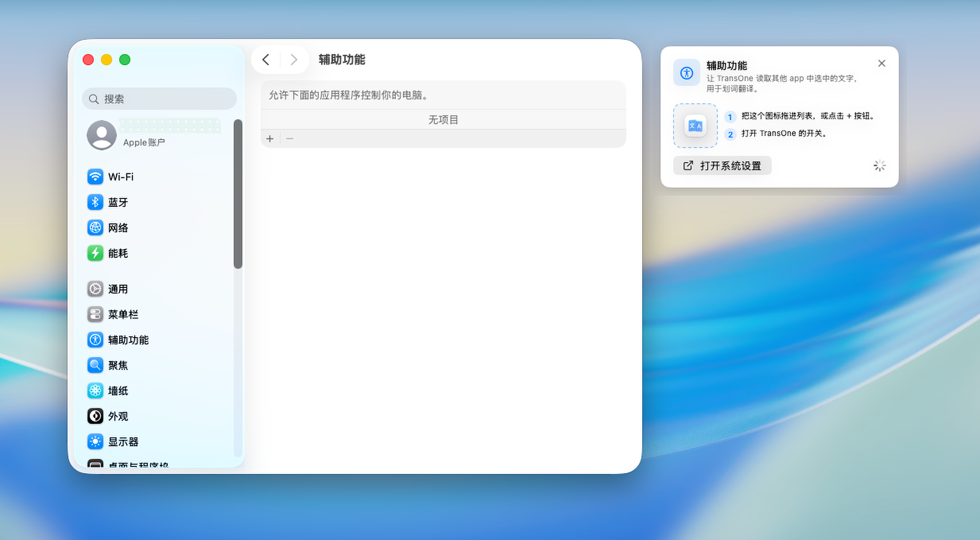Go forward with the right chevron
Image resolution: width=980 pixels, height=540 pixels.
click(x=294, y=60)
